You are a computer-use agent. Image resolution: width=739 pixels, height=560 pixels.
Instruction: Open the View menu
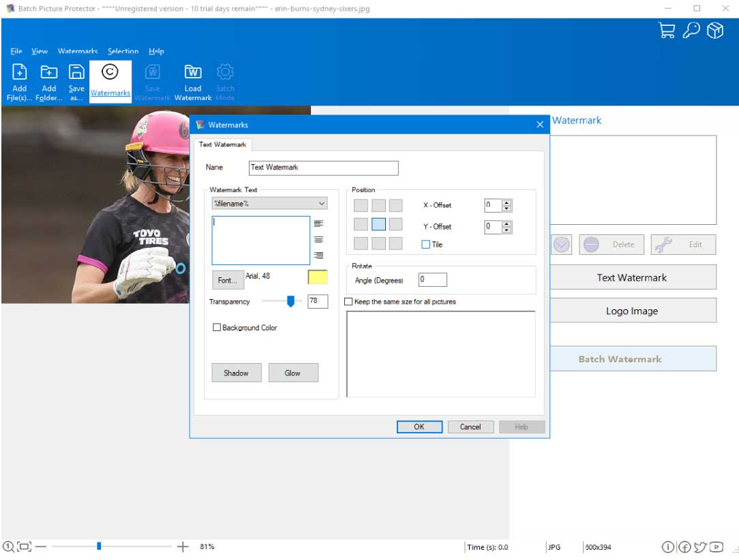pyautogui.click(x=40, y=51)
